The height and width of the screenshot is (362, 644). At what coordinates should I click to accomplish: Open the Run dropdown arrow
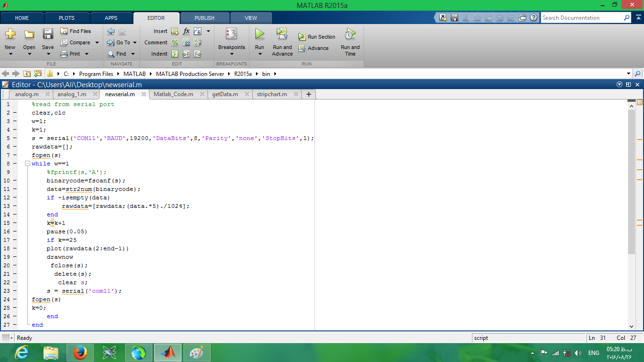coord(260,54)
